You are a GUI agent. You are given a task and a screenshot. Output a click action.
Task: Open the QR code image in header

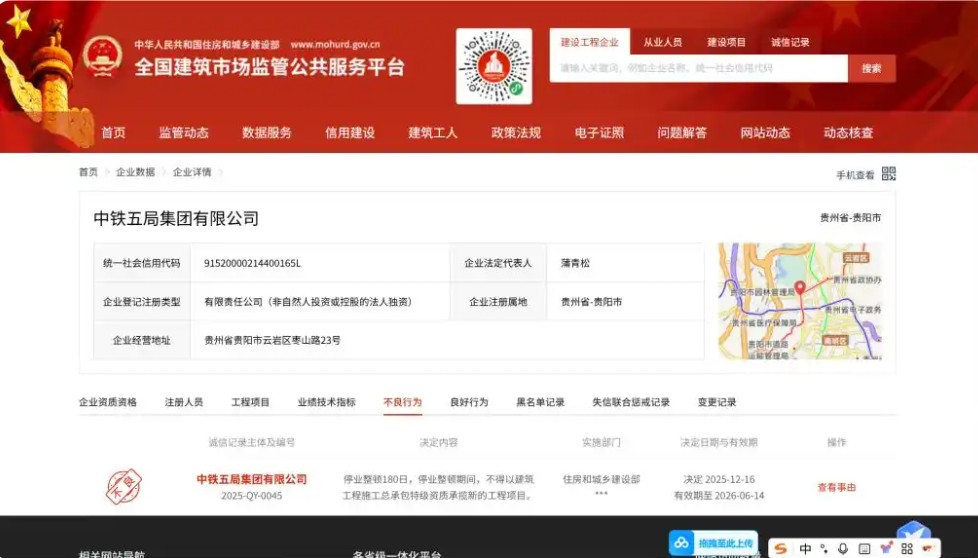click(x=494, y=66)
